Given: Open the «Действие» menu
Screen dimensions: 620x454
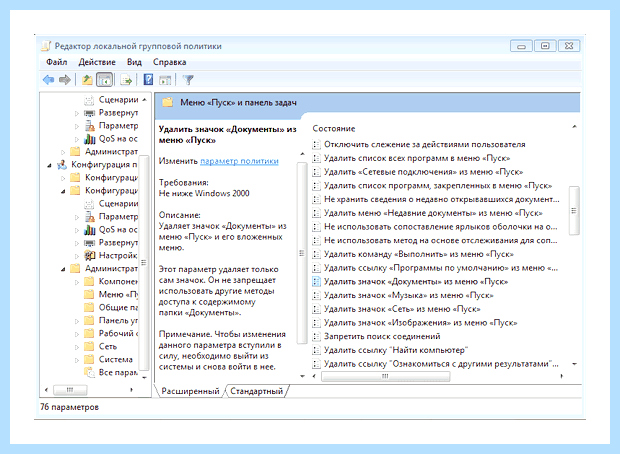Looking at the screenshot, I should click(97, 62).
